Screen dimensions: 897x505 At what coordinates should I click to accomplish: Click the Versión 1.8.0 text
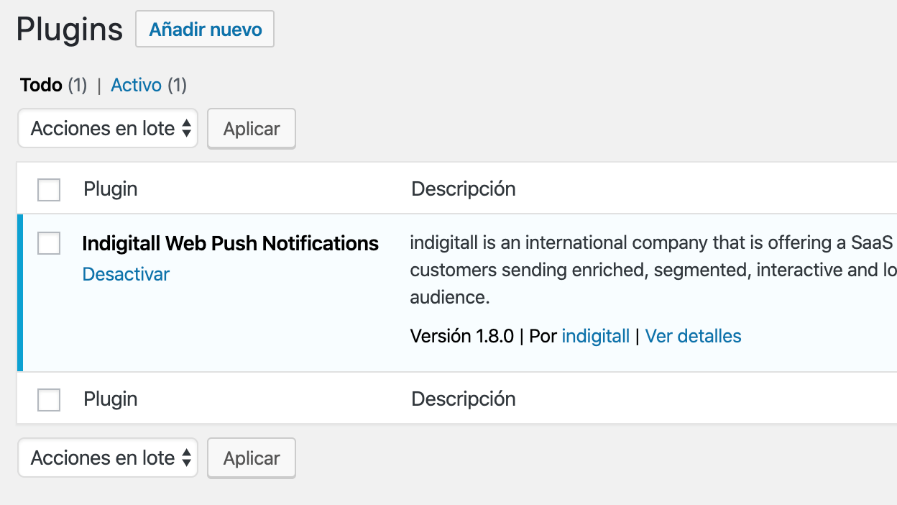tap(462, 336)
